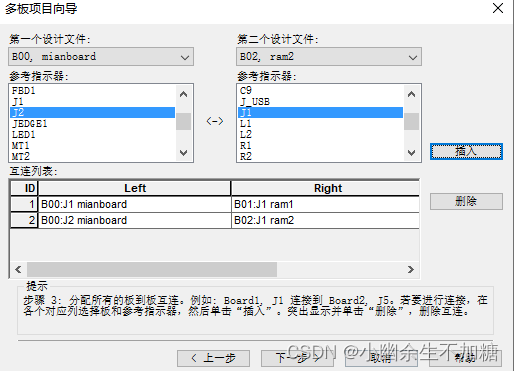Click the right list scrollbar thumb
This screenshot has width=514, height=371.
(x=411, y=121)
